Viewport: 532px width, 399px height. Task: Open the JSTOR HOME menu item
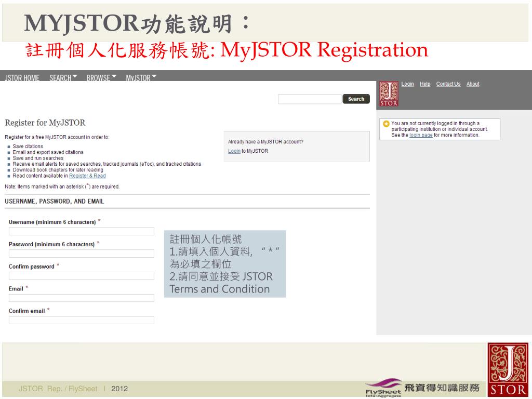(x=22, y=78)
